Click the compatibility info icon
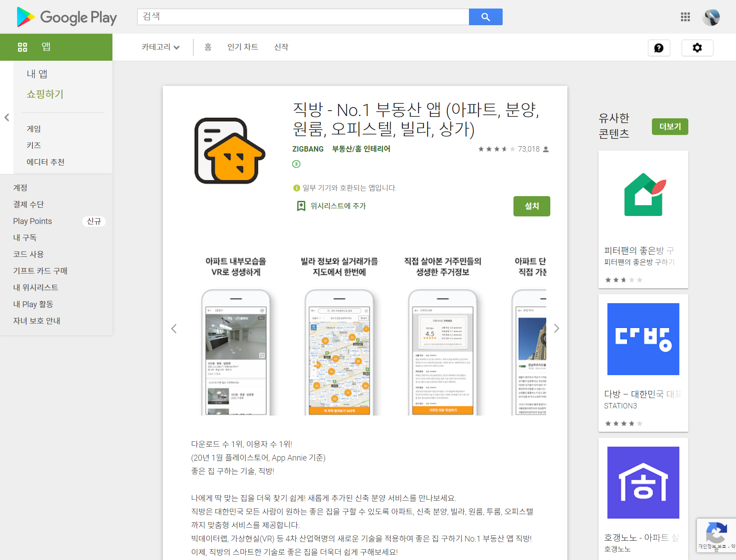The image size is (736, 560). coord(296,188)
